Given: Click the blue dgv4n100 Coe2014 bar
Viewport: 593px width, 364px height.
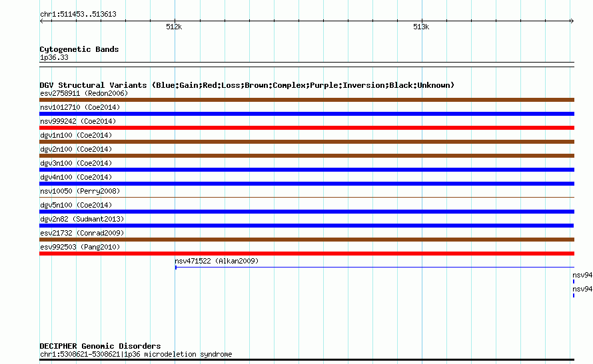Looking at the screenshot, I should click(x=306, y=184).
